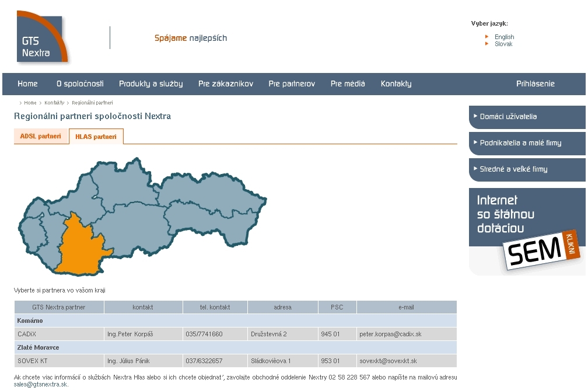
Task: Click Prihlásenie to log in
Action: [535, 83]
